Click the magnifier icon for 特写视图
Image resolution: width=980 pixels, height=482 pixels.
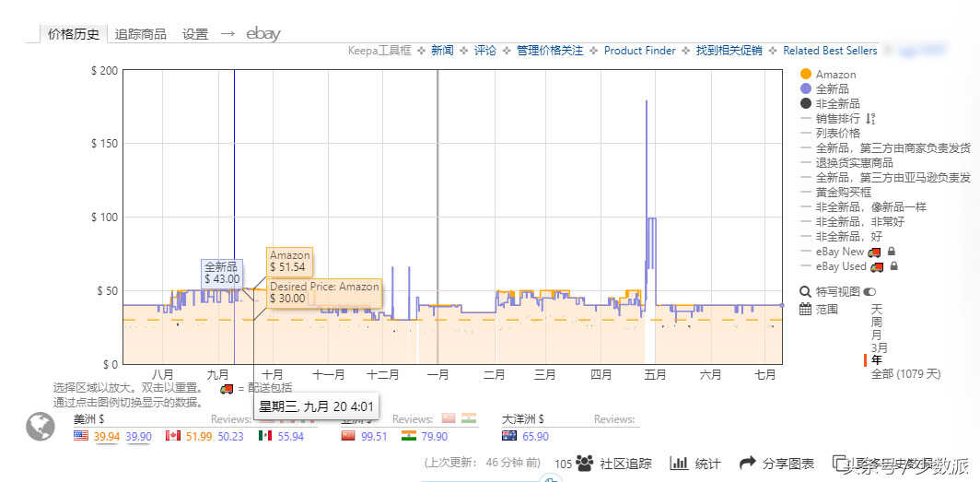(x=805, y=291)
